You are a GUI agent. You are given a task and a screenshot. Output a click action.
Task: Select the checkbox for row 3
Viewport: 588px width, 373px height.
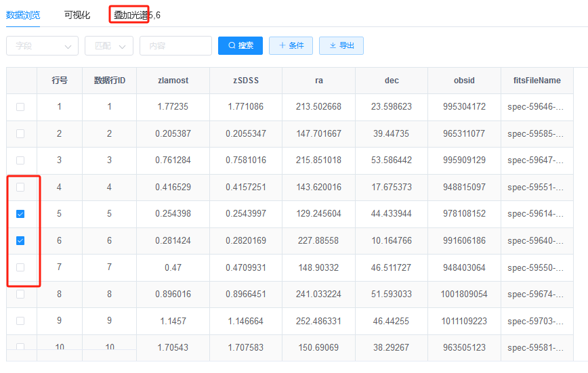coord(20,160)
